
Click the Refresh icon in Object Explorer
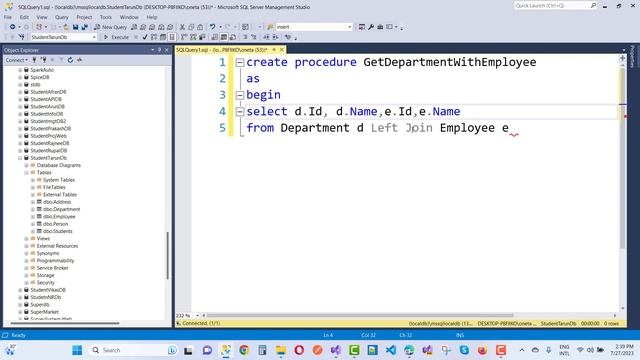[70, 60]
